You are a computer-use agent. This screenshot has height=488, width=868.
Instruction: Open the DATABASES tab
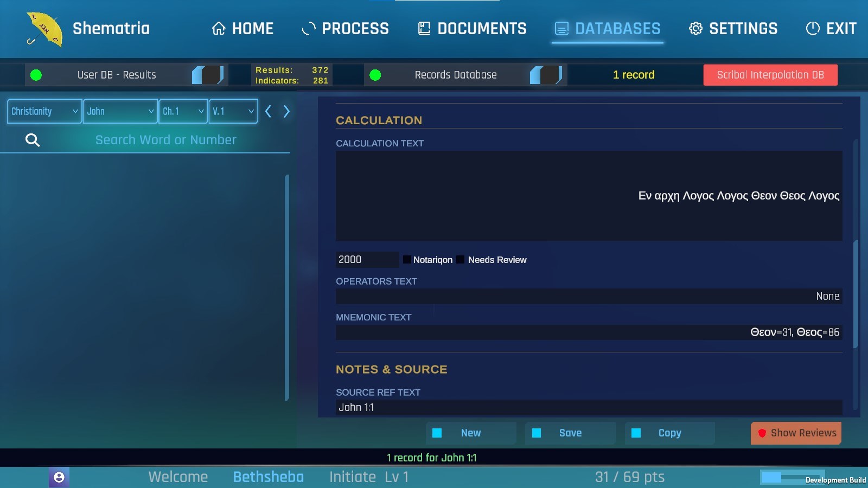(608, 28)
